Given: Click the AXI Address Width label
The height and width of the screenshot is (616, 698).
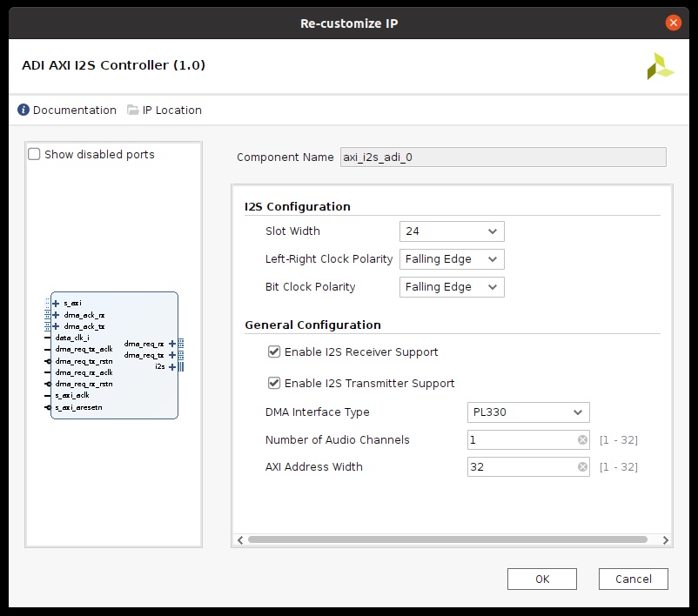Looking at the screenshot, I should 314,467.
